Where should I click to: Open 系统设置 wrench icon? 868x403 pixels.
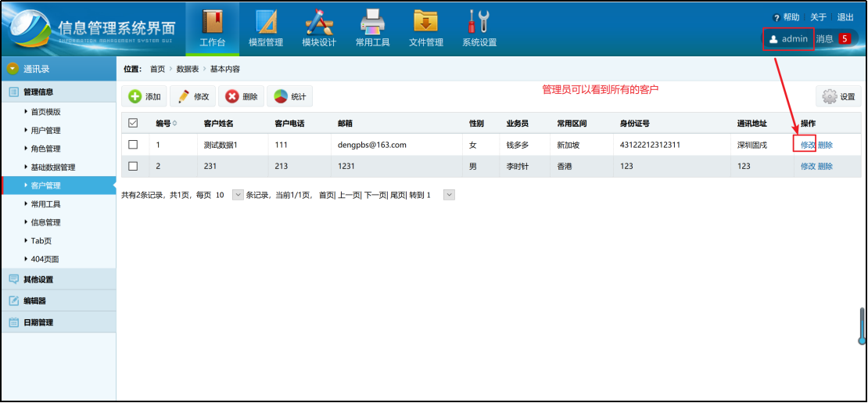479,22
